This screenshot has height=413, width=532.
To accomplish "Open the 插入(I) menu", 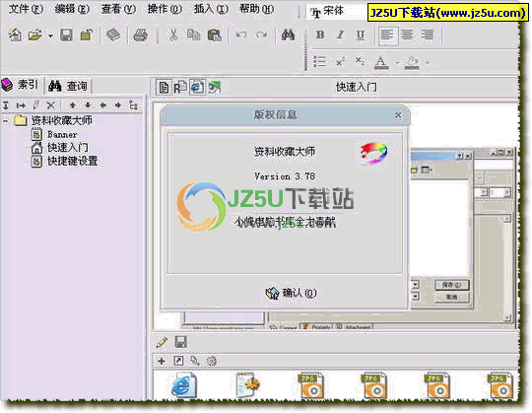I will (211, 9).
